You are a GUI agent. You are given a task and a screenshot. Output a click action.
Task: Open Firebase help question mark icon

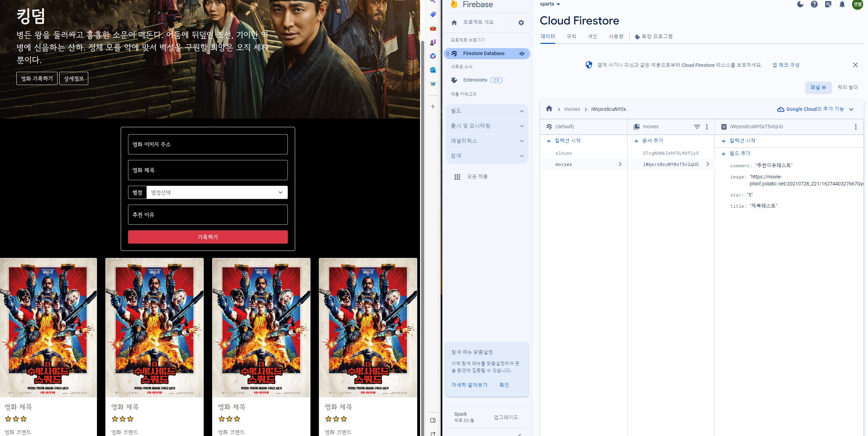click(814, 4)
